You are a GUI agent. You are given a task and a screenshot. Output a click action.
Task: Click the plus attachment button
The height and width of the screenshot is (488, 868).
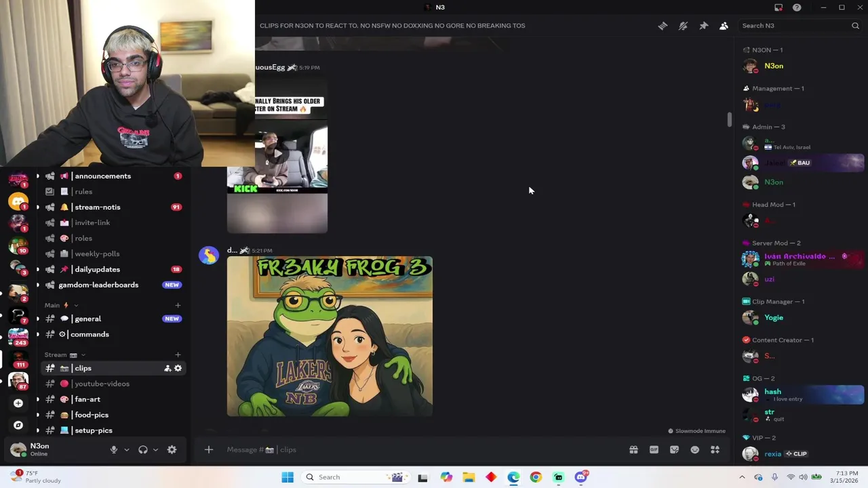coord(209,449)
